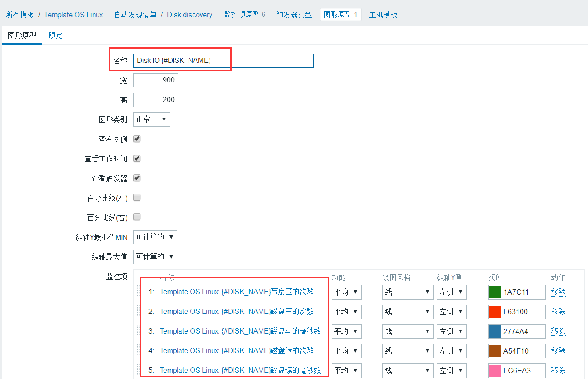The height and width of the screenshot is (379, 588).
Task: Click the green 1A7C11 color swatch
Action: [495, 292]
